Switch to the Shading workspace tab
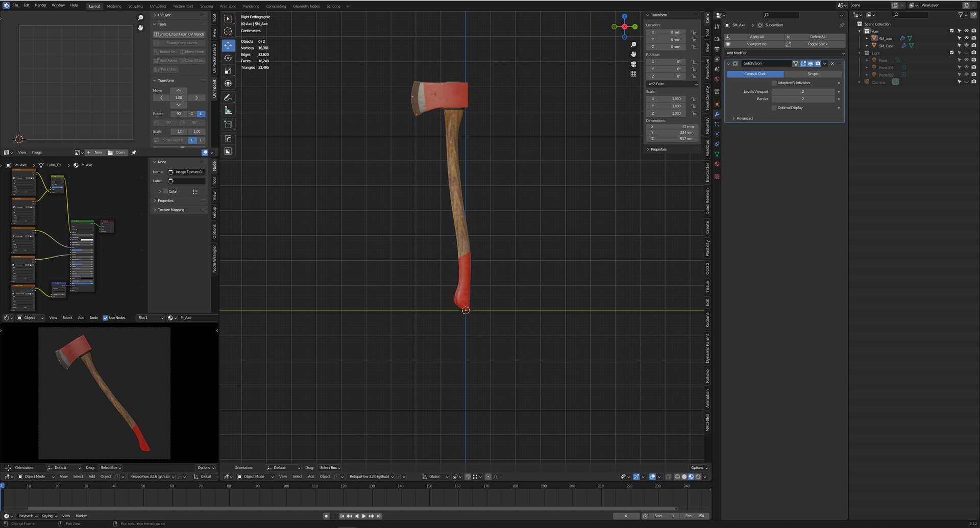Screen dimensions: 980x528 click(206, 6)
